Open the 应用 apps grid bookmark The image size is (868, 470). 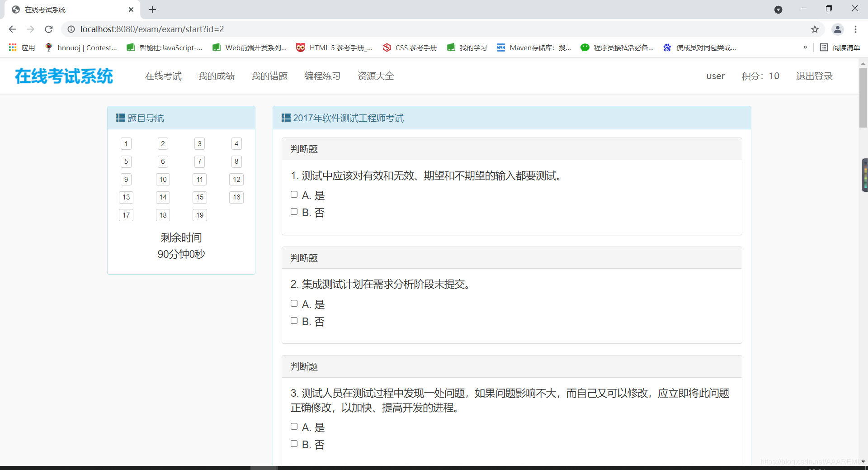click(21, 47)
